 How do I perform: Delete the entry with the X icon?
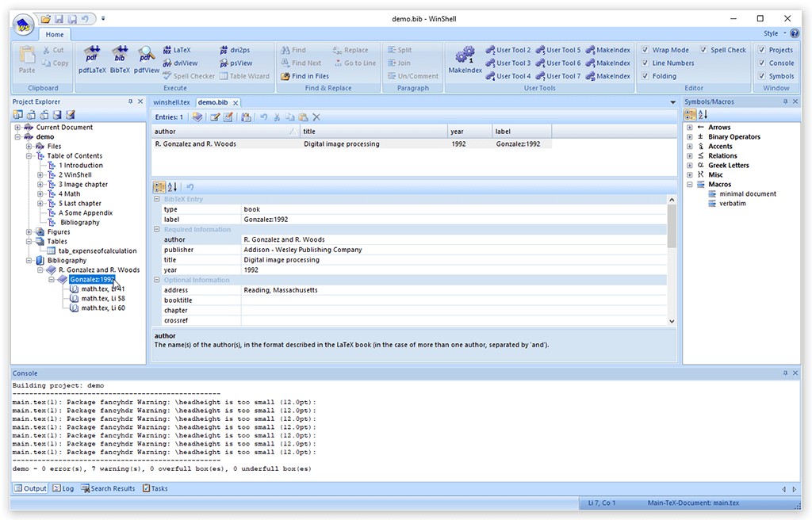pyautogui.click(x=316, y=117)
